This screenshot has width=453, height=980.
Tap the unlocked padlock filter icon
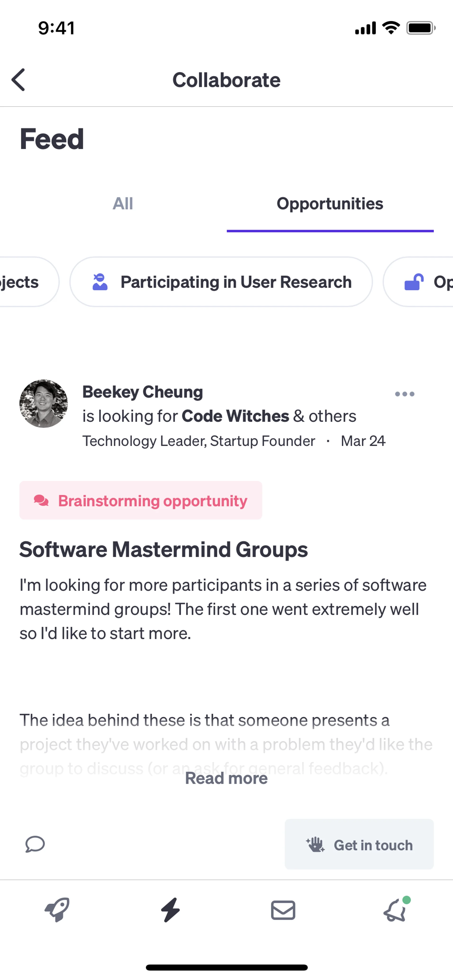pyautogui.click(x=414, y=282)
